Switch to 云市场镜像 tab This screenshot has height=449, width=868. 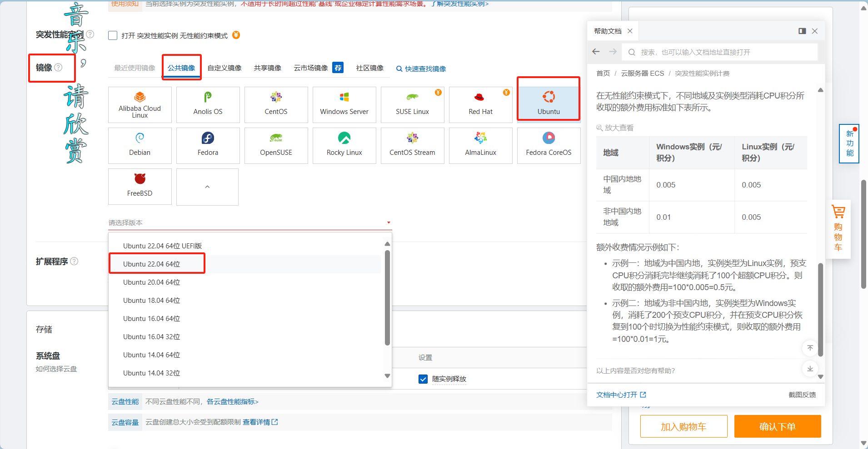311,68
